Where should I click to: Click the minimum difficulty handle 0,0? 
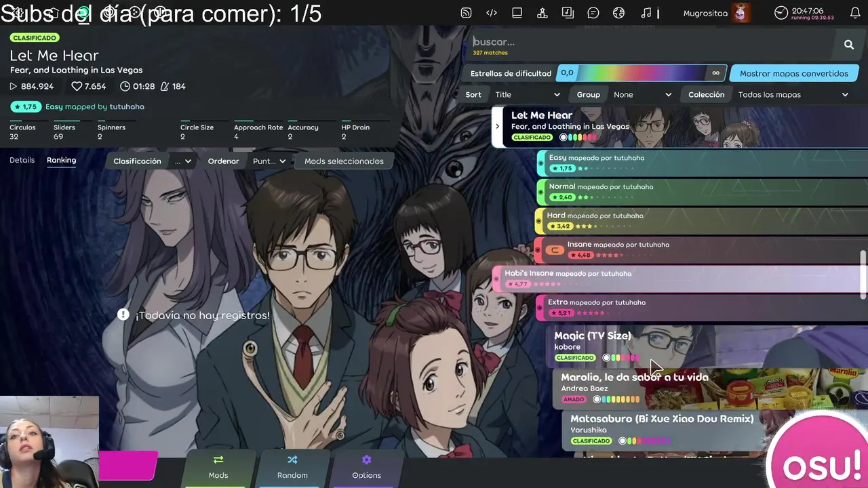coord(567,73)
